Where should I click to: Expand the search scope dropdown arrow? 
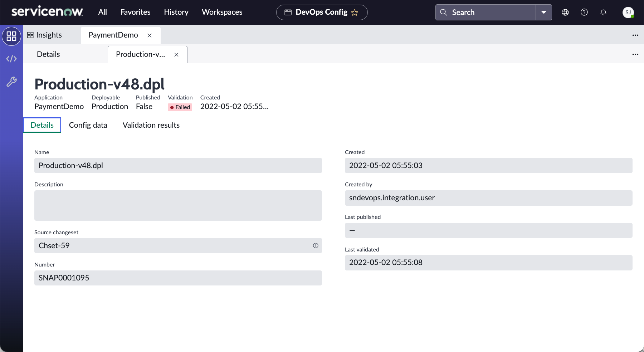tap(544, 12)
